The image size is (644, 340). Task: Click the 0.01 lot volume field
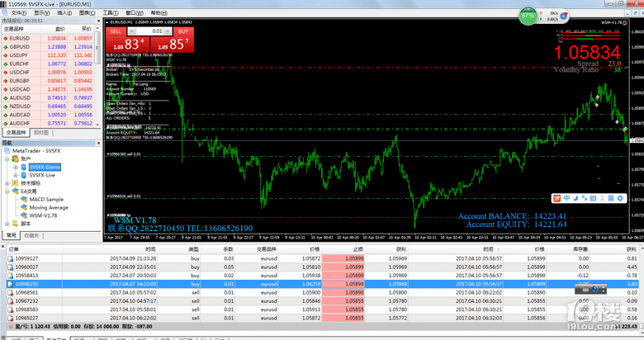[x=150, y=31]
